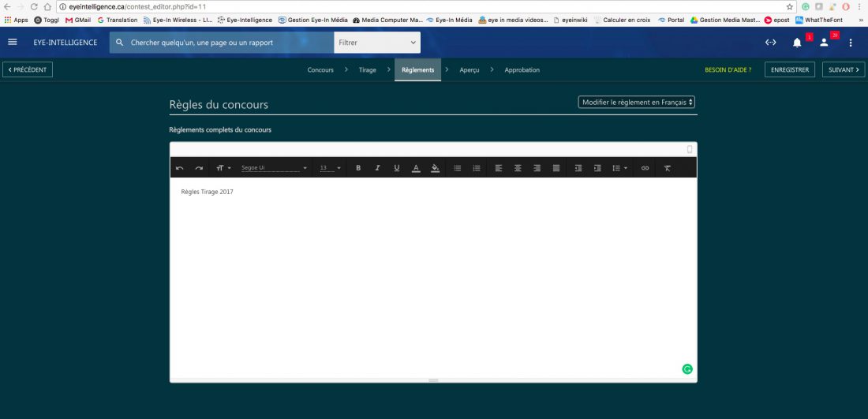This screenshot has height=419, width=868.
Task: Open the hamburger menu beside EYE-INTELLIGENCE
Action: click(13, 43)
